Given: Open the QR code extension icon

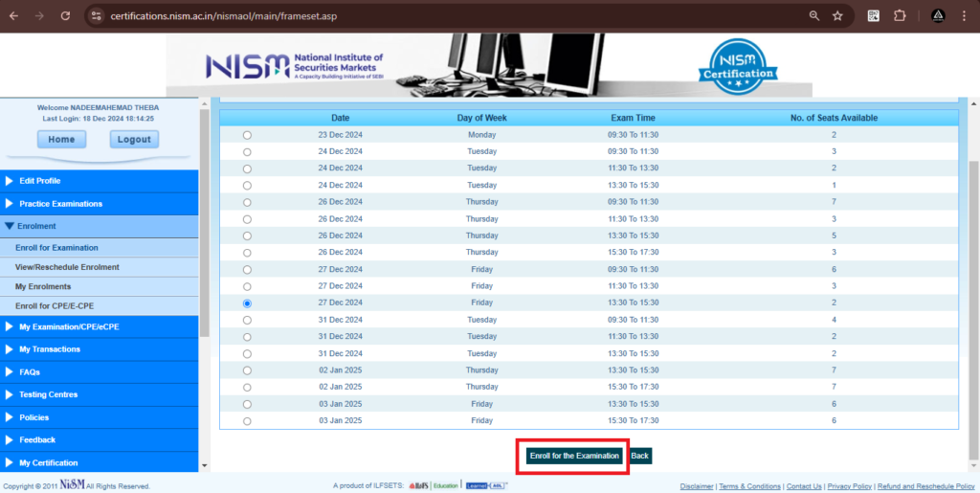Looking at the screenshot, I should [874, 16].
